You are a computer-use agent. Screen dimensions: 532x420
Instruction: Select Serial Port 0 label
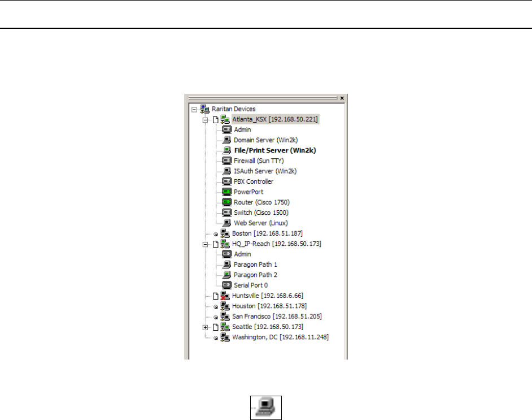click(x=251, y=285)
